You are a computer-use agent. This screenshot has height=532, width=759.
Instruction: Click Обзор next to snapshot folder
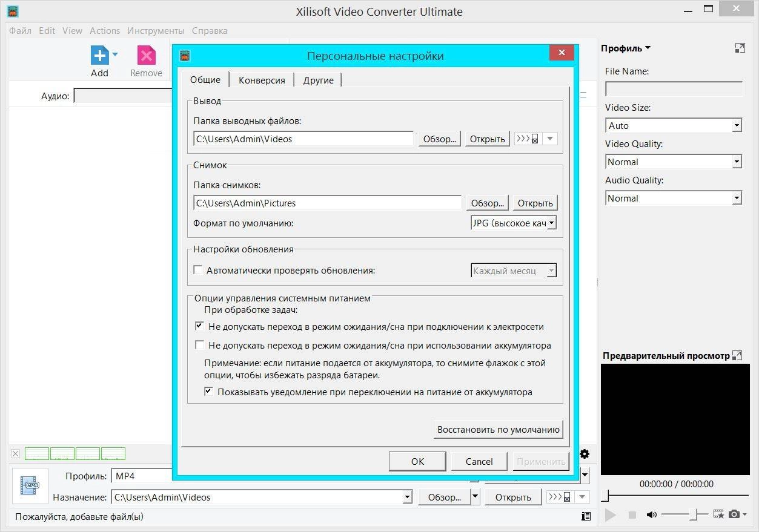pyautogui.click(x=487, y=203)
